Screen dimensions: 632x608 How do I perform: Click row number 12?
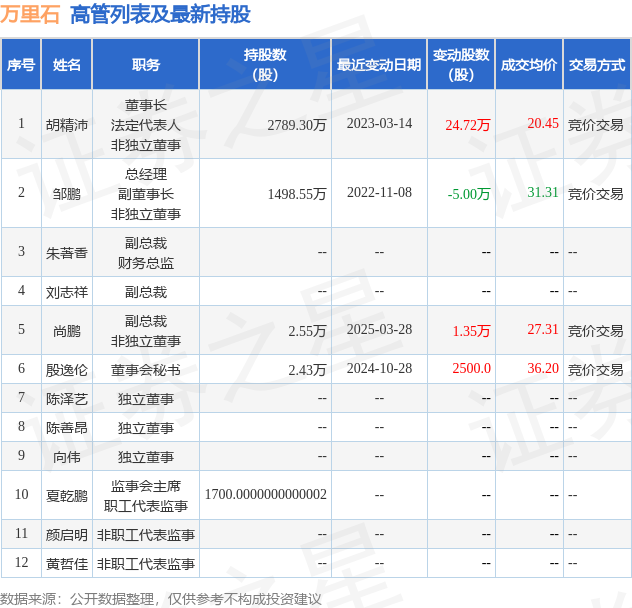tap(21, 562)
